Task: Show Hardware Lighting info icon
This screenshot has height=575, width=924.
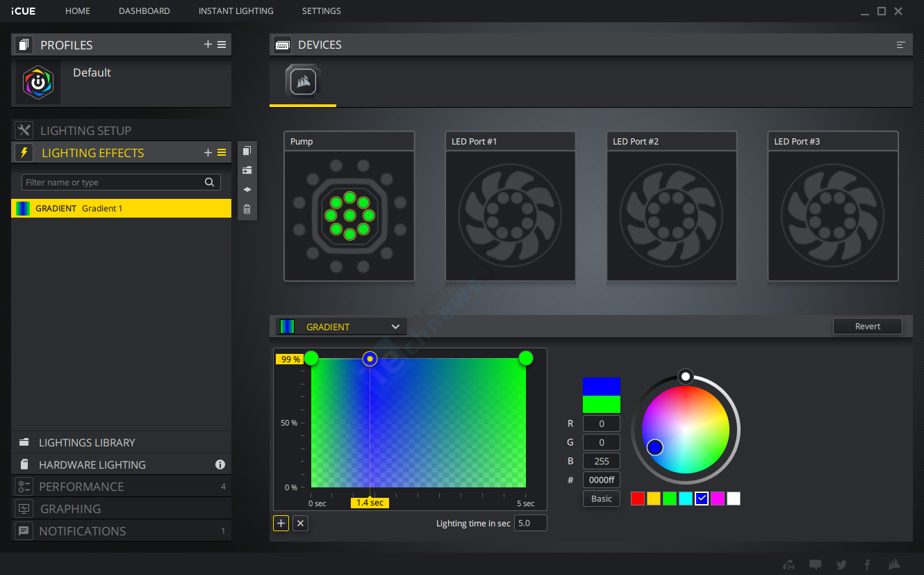Action: [x=220, y=464]
